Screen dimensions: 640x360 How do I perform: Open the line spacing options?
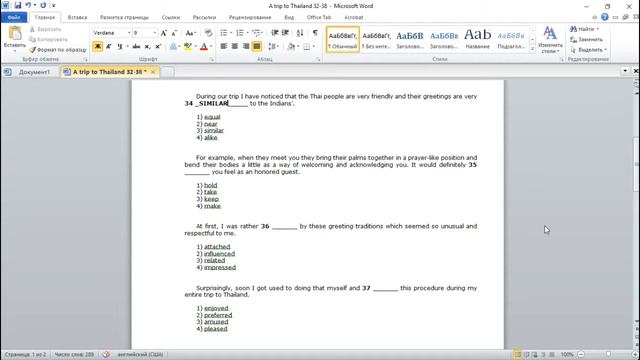273,47
